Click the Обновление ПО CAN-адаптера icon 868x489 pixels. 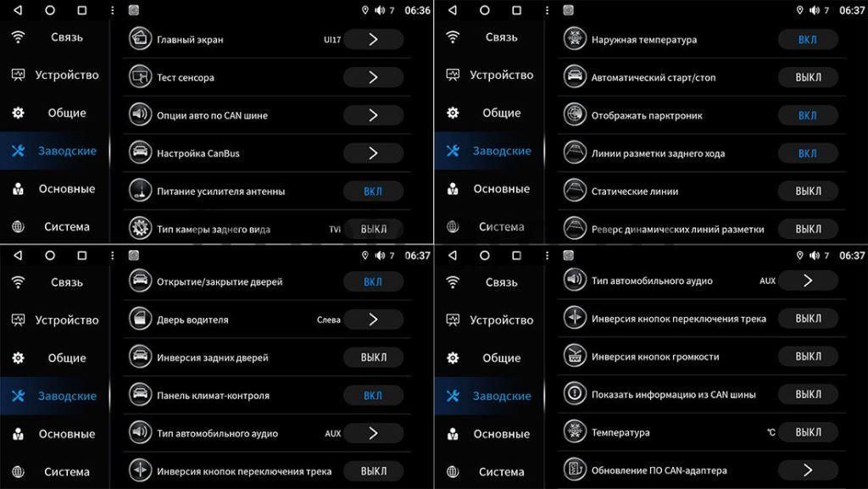575,470
